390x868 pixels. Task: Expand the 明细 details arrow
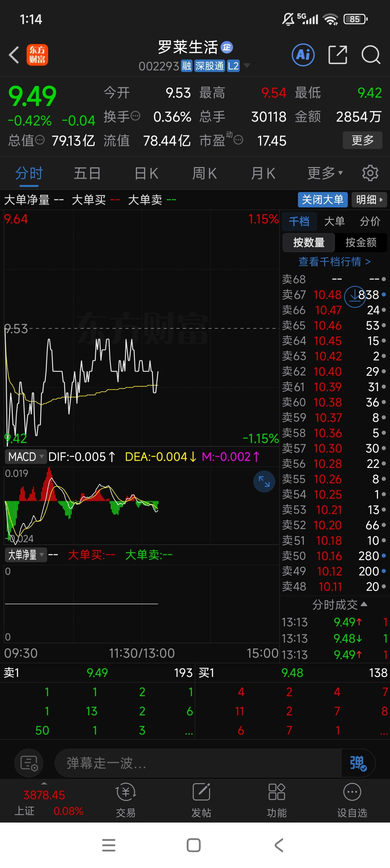[x=369, y=200]
